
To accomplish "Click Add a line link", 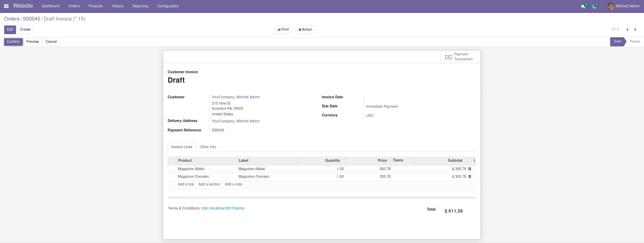I will pyautogui.click(x=186, y=184).
